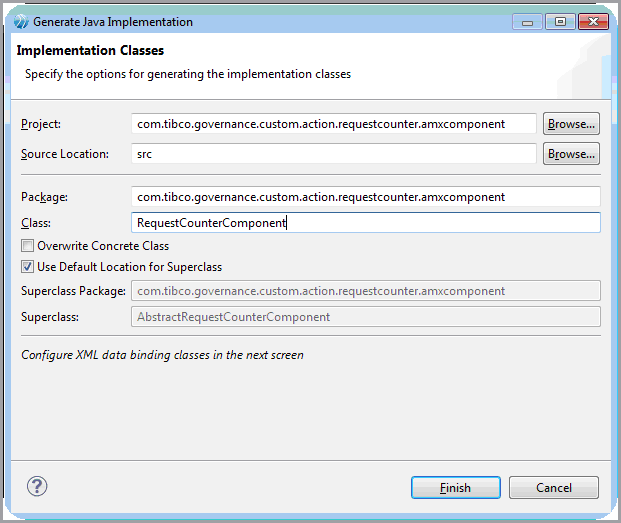Focus the Source Location field
This screenshot has width=621, height=523.
click(334, 154)
